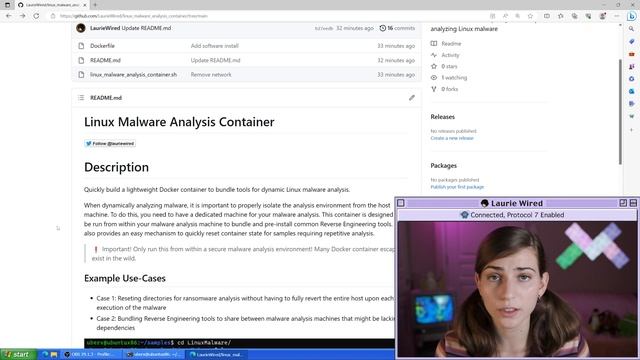Open folder icon in quick launch bar

click(54, 354)
